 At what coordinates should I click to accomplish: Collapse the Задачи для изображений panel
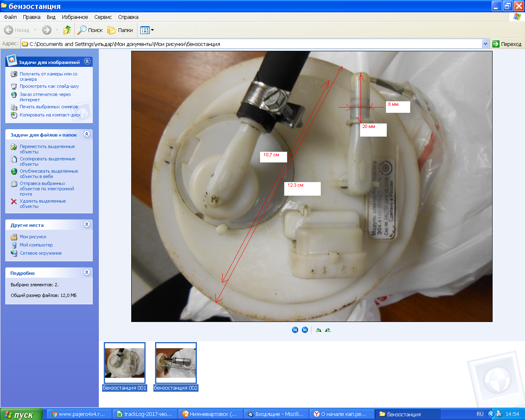tap(87, 62)
